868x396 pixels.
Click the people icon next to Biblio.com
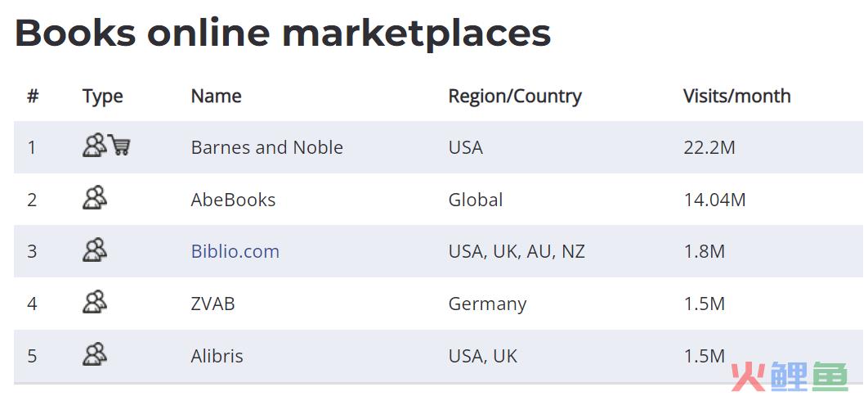[x=95, y=250]
